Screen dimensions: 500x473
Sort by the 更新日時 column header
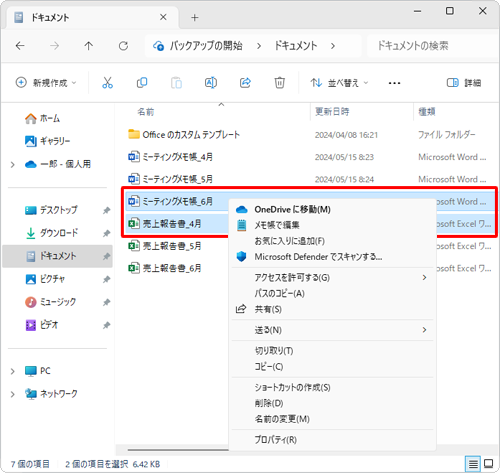tap(332, 112)
